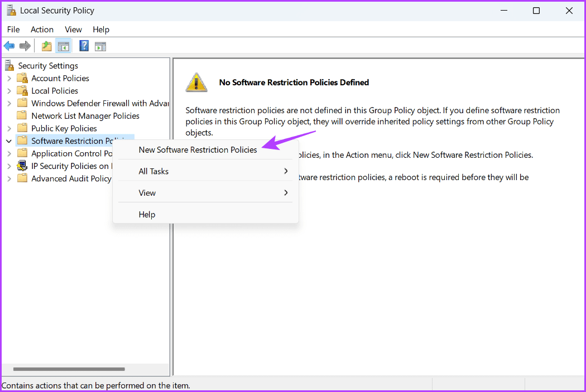Viewport: 586px width, 392px height.
Task: Toggle the Show/Hide Console Tree icon
Action: pos(63,46)
